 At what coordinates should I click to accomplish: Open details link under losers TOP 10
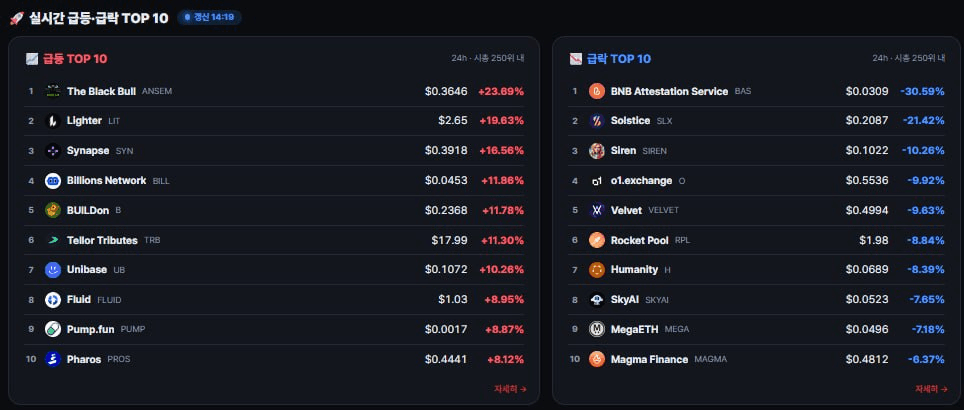point(931,388)
